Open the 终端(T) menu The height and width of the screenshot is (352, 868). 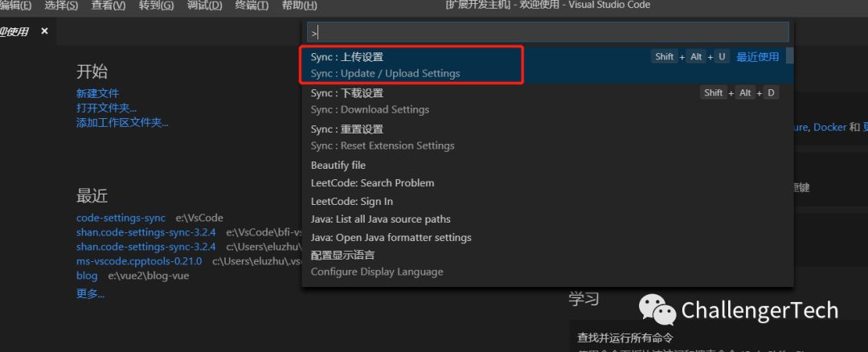(252, 6)
